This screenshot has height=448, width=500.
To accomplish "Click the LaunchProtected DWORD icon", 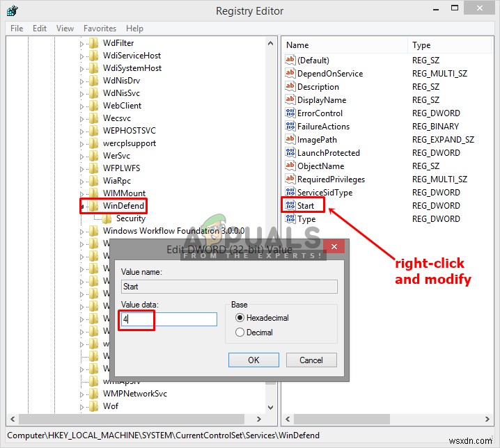I will [x=290, y=152].
